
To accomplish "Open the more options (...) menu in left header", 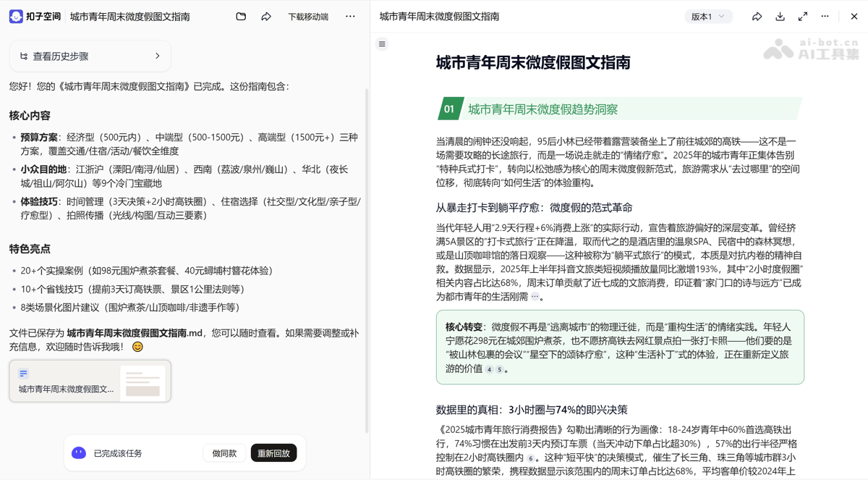I will click(351, 16).
